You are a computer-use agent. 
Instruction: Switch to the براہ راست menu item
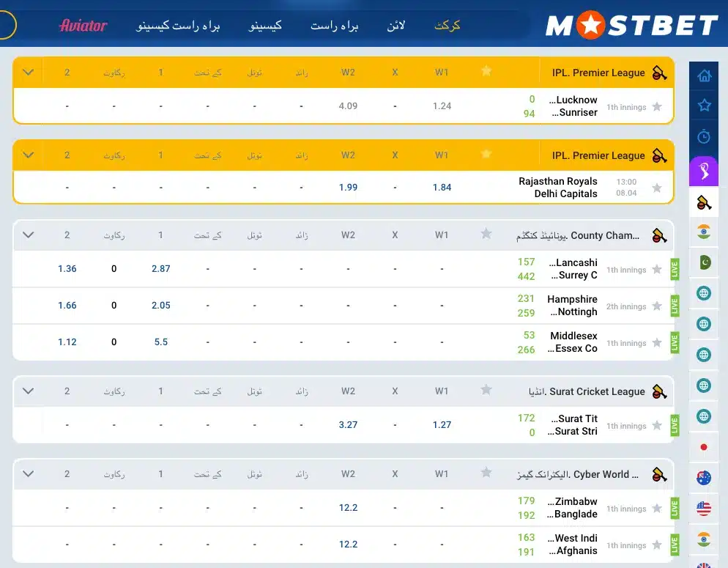coord(334,26)
